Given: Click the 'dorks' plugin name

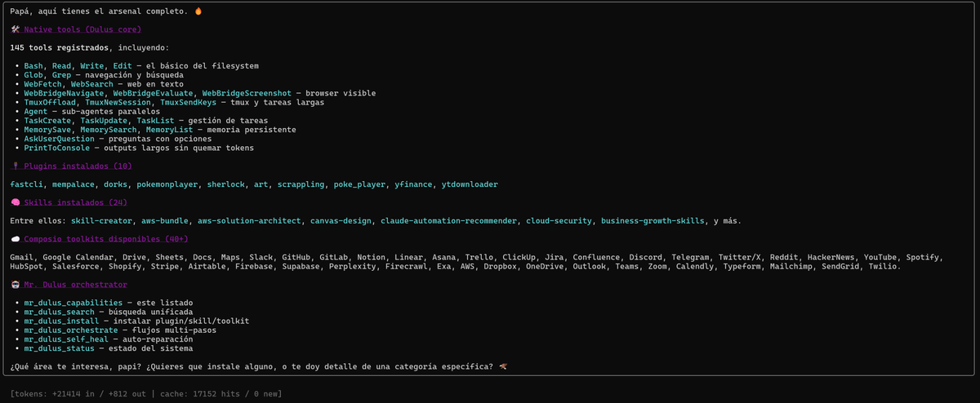Looking at the screenshot, I should tap(116, 184).
